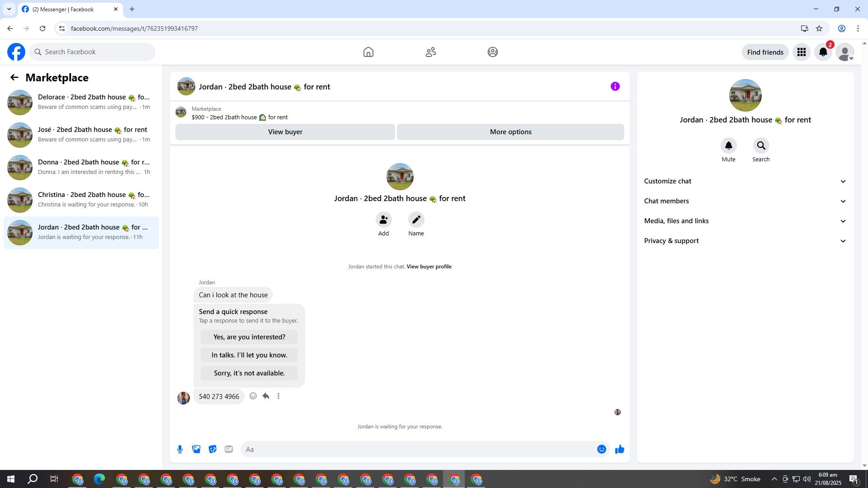Send a thumbs-up like
The image size is (868, 488).
[x=619, y=449]
